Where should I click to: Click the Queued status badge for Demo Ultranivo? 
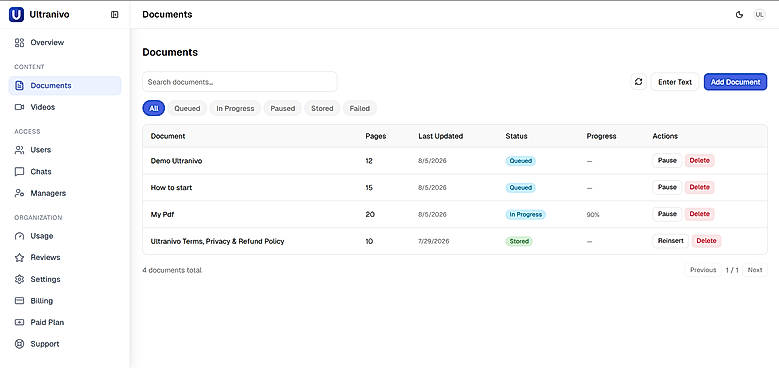click(x=521, y=161)
